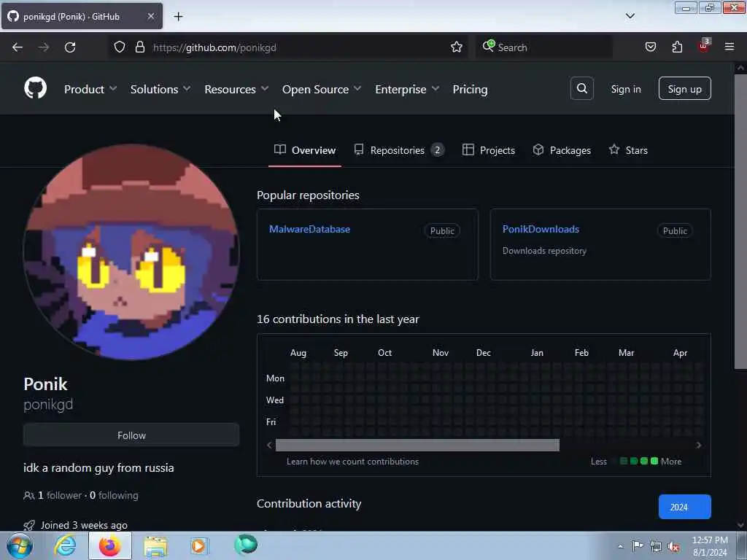747x560 pixels.
Task: Click the network tray icon
Action: [x=656, y=547]
